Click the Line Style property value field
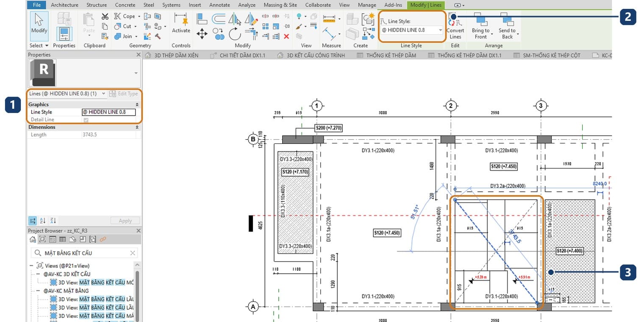This screenshot has height=322, width=644. 109,112
